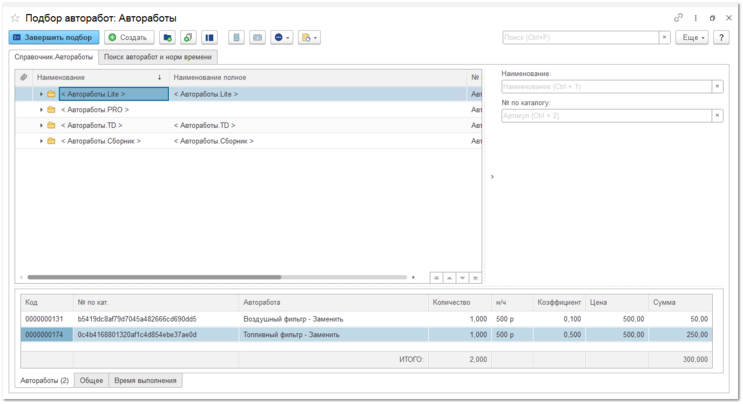Click the copy item toolbar icon

[x=188, y=37]
